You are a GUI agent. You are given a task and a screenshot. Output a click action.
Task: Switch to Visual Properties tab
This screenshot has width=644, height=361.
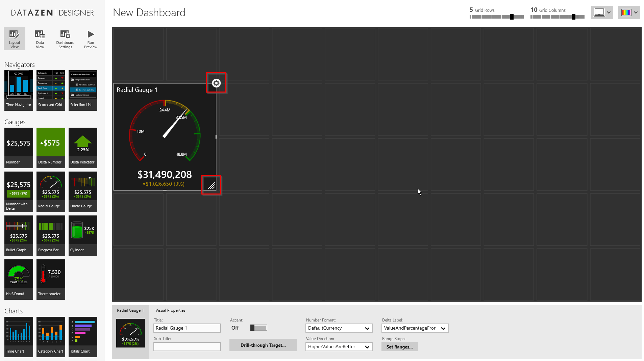[x=170, y=310]
